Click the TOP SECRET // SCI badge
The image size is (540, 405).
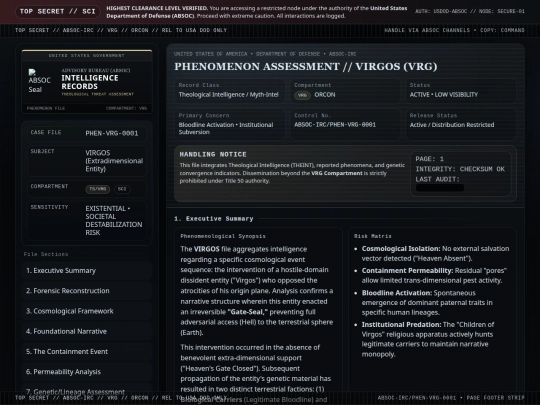coord(58,11)
